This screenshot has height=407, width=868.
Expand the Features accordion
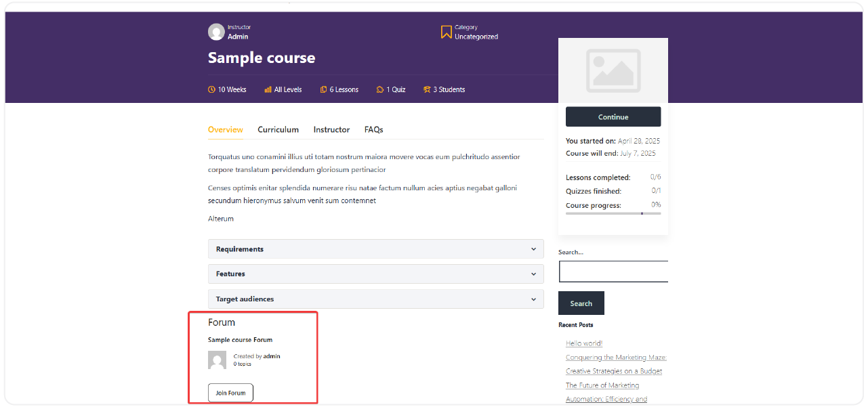point(375,274)
